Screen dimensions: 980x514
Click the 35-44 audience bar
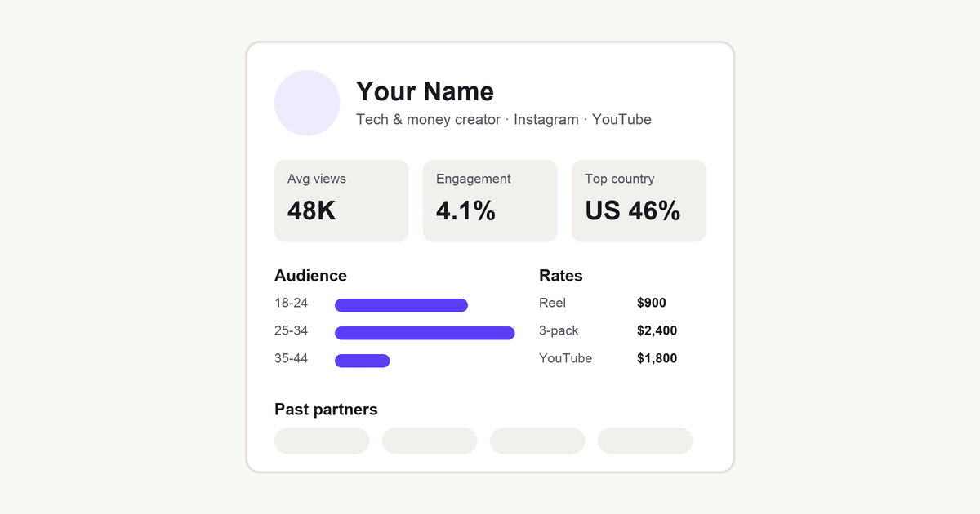[x=363, y=361]
